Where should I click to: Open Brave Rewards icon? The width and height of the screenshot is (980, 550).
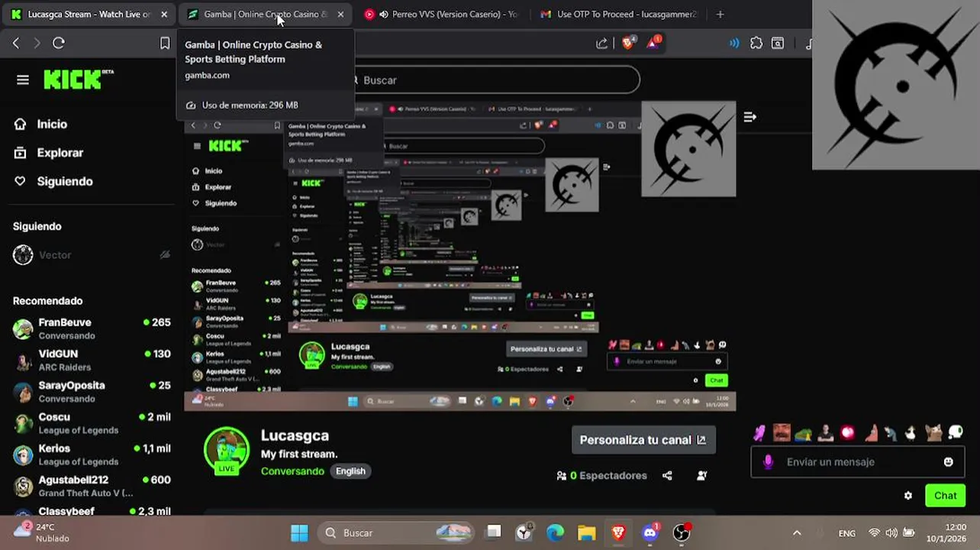653,44
